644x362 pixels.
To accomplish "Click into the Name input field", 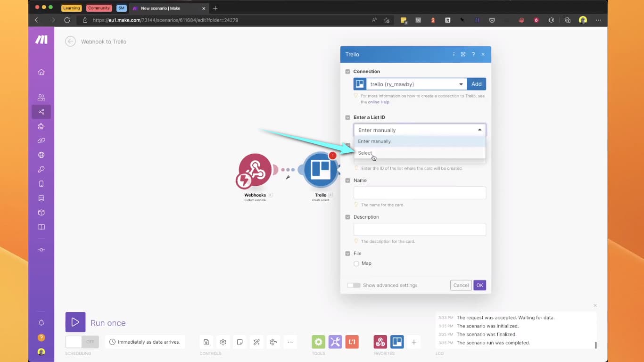I will (420, 193).
